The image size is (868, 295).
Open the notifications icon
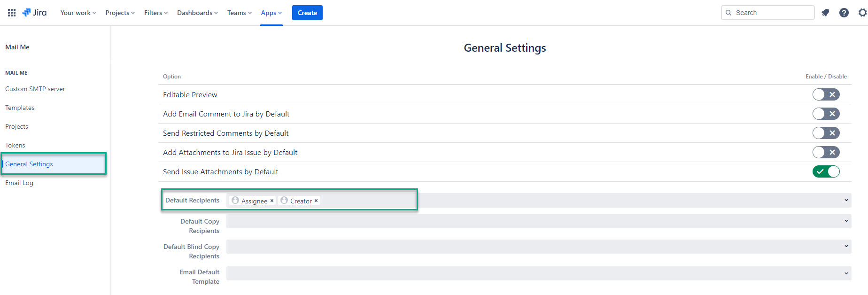coord(825,13)
